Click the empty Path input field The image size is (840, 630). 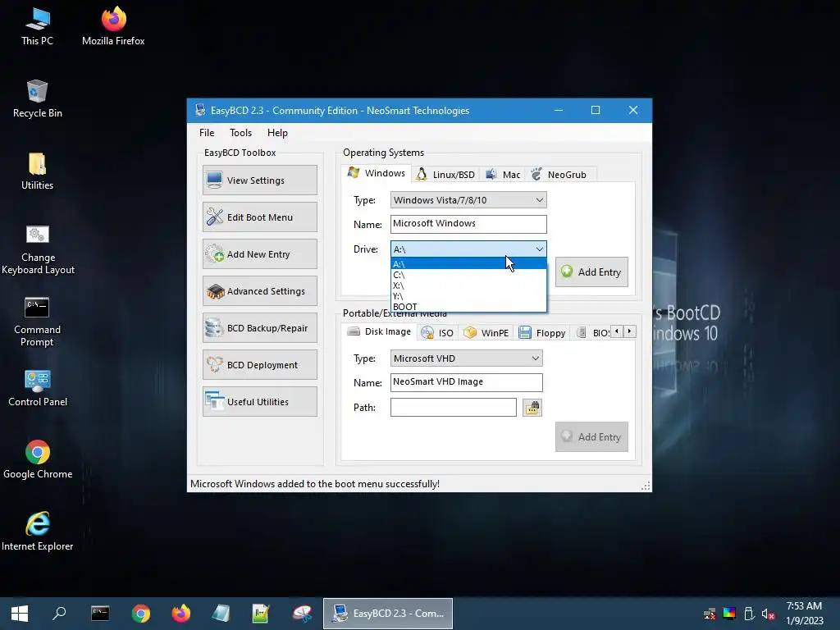click(453, 407)
